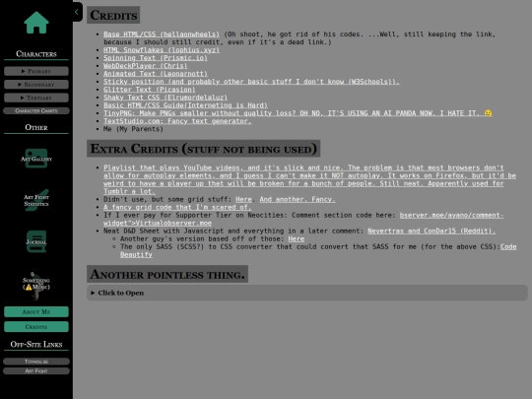Open Basic HTML/CSS Guide link
This screenshot has height=399, width=532.
pyautogui.click(x=185, y=105)
